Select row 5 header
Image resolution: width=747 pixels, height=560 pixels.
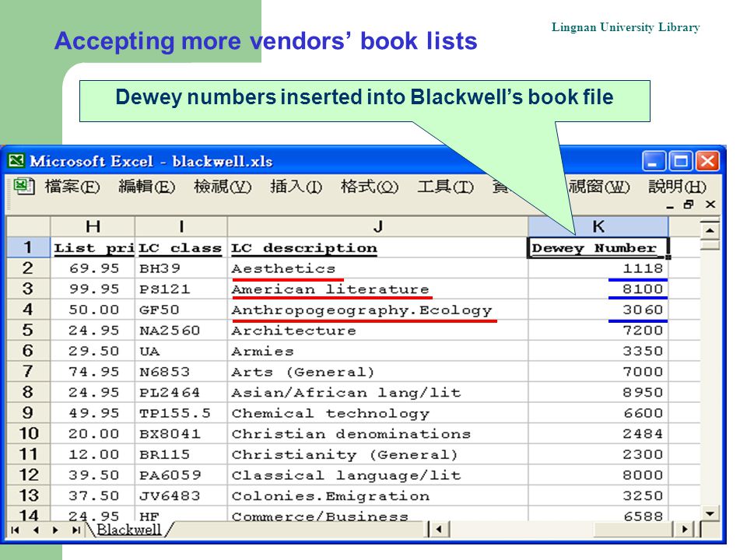click(x=28, y=330)
